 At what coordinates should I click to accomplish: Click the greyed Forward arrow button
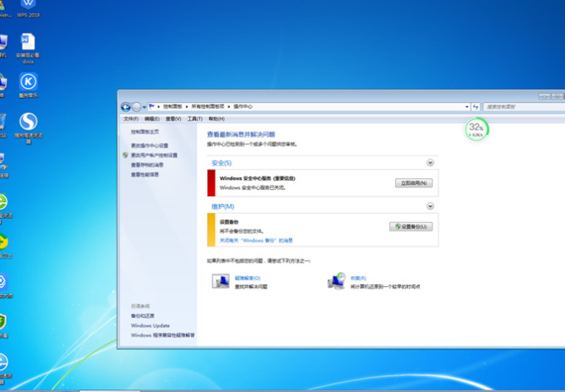pos(137,107)
